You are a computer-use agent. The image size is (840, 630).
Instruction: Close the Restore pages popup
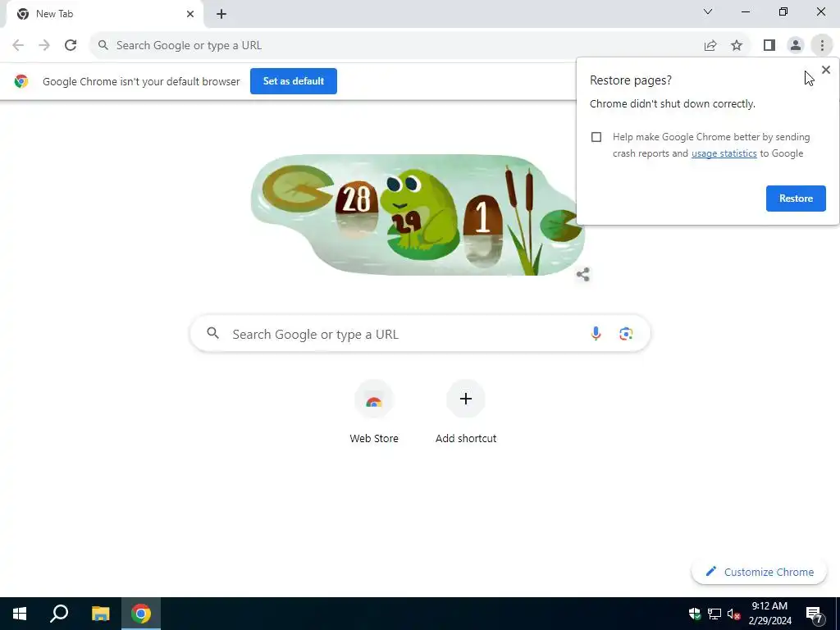point(825,70)
